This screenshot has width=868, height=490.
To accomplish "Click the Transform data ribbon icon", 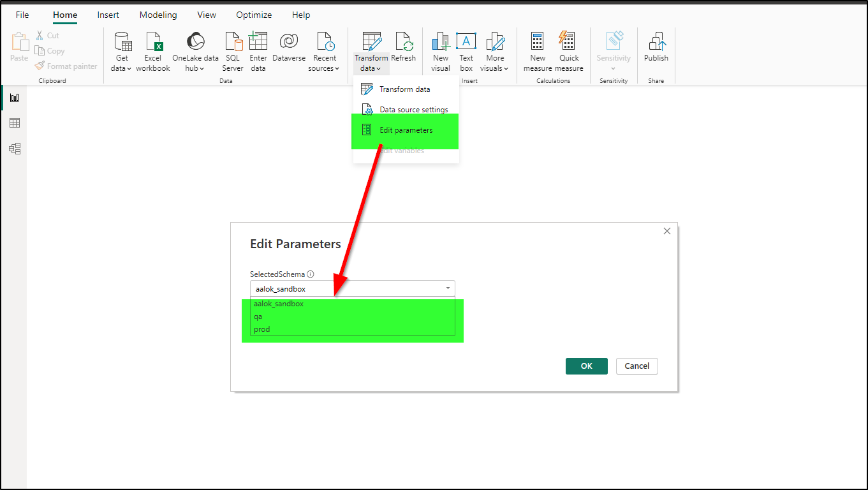I will coord(372,41).
